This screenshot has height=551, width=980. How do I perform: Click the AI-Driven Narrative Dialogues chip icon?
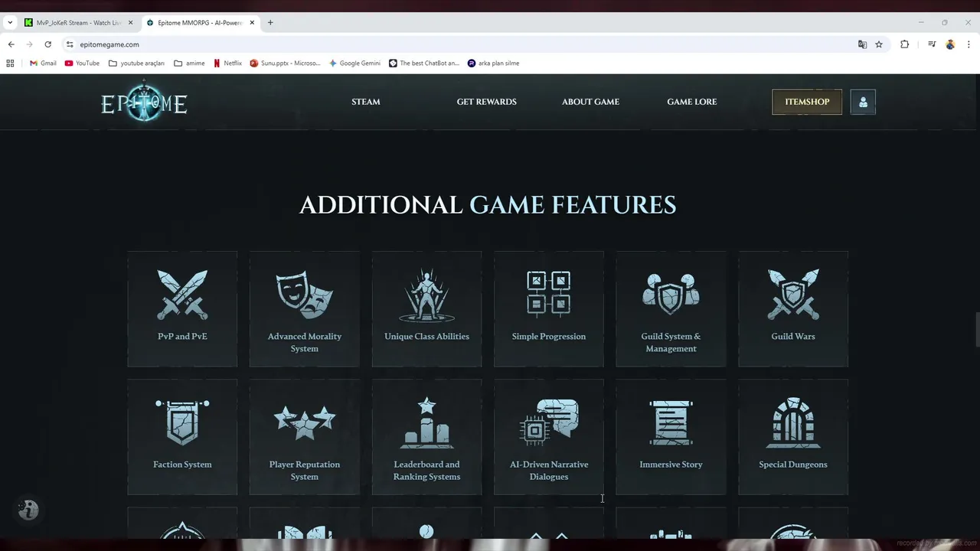pos(549,422)
